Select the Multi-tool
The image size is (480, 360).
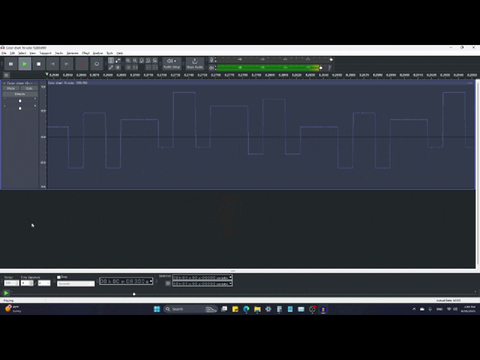118,67
